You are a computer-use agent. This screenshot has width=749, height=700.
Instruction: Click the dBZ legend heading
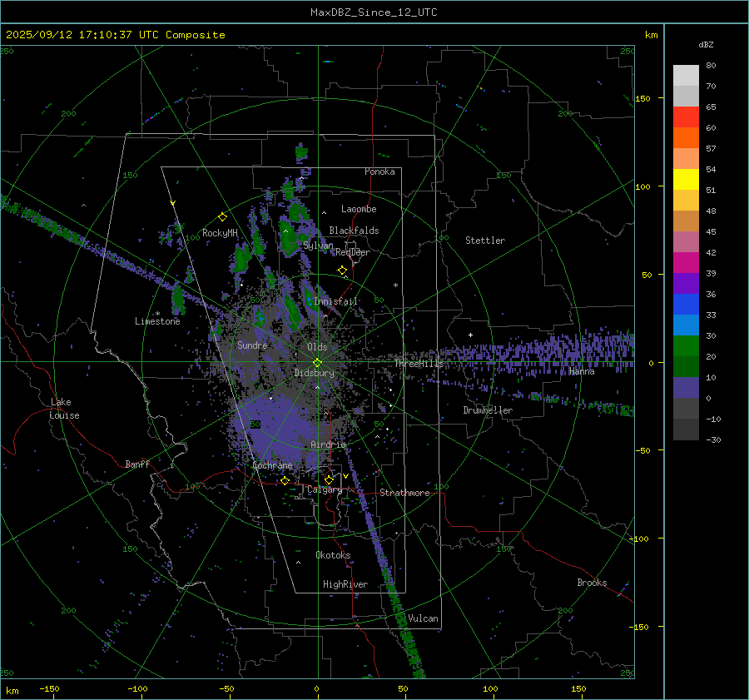point(706,45)
